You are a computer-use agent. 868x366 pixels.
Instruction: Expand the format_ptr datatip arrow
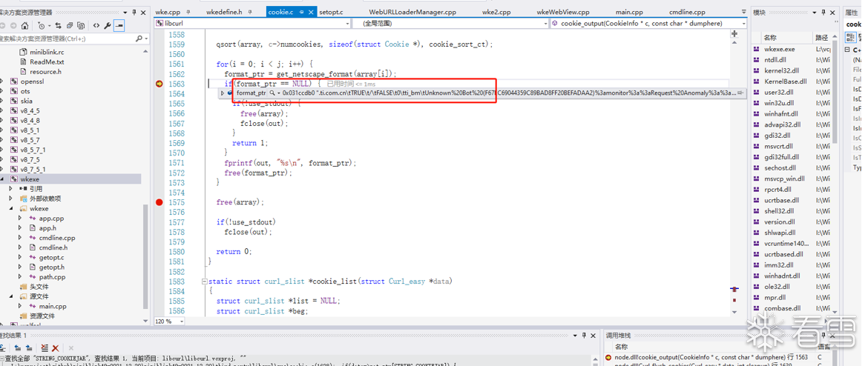tap(223, 93)
